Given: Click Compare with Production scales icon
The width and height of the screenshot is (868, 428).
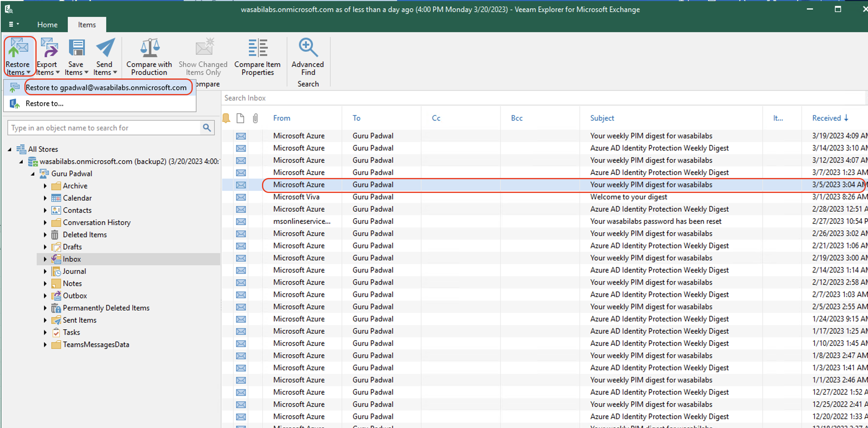Looking at the screenshot, I should (150, 48).
